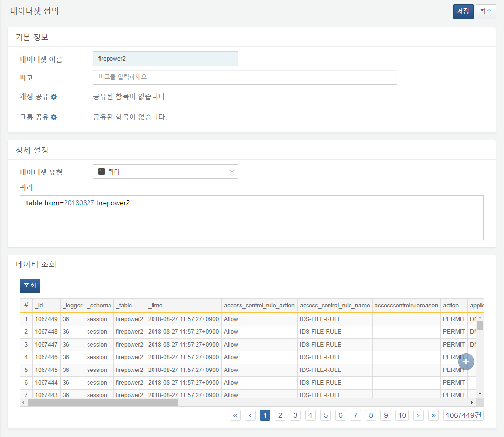Click the PERMIT cell in row 6
This screenshot has width=504, height=437.
[454, 383]
